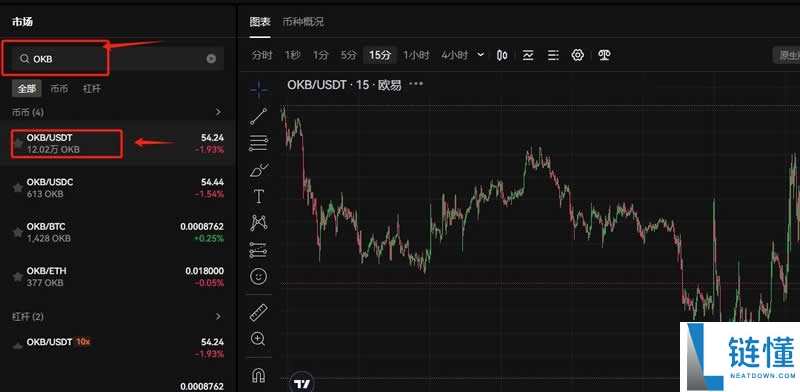Expand the 杠杆 (2) section
Viewport: 800px width, 392px height.
218,316
